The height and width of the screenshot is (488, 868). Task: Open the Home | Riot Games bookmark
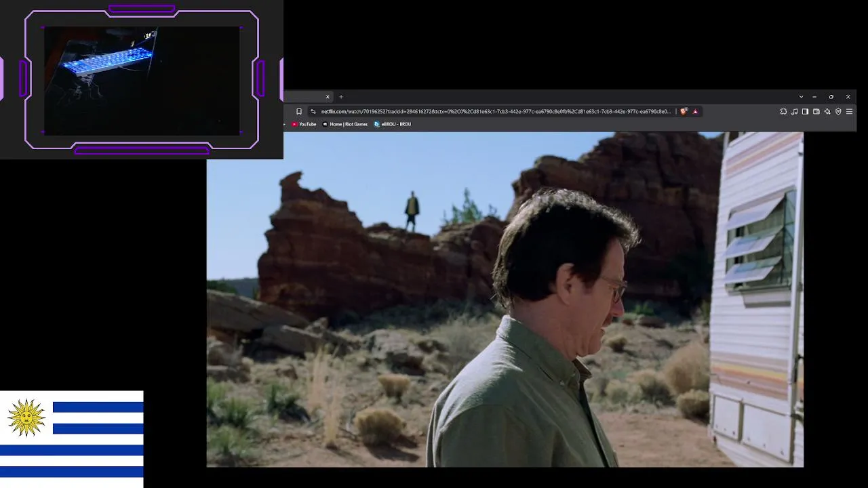[x=345, y=124]
